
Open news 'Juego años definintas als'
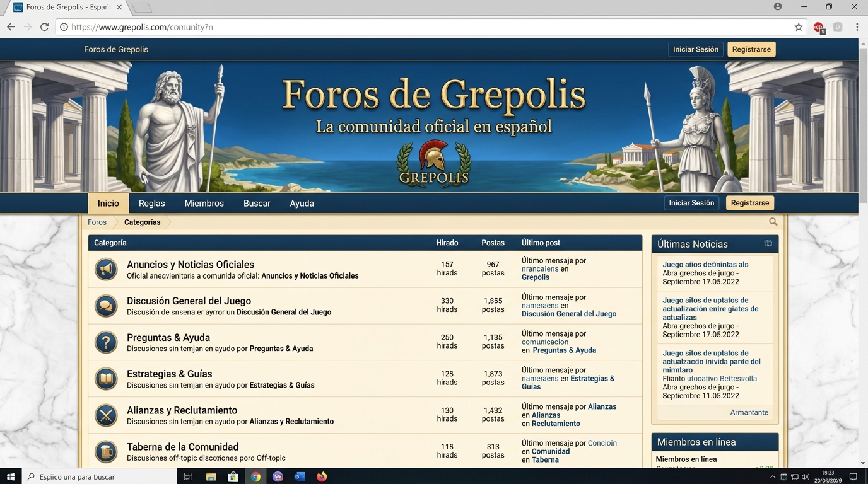click(705, 265)
